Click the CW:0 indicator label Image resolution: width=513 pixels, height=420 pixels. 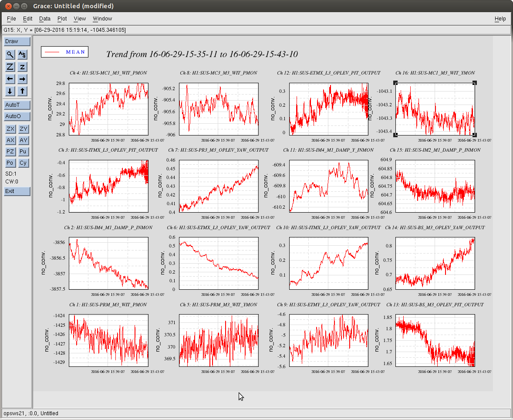point(12,182)
